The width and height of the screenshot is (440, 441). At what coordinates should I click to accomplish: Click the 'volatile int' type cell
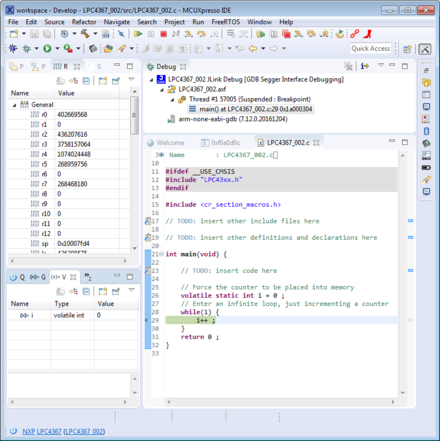[x=69, y=315]
